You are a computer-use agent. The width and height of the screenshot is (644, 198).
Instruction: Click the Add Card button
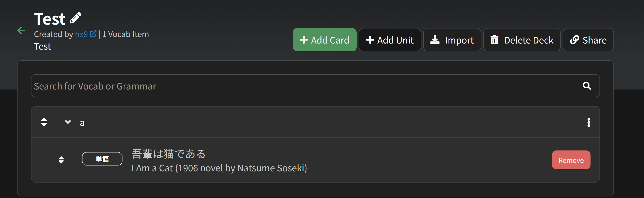click(x=324, y=40)
